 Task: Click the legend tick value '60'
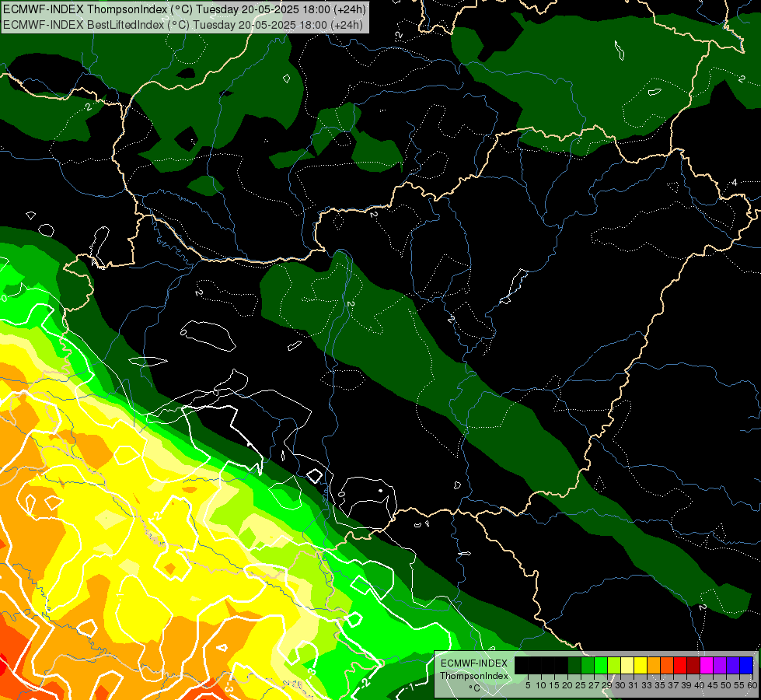pyautogui.click(x=752, y=685)
